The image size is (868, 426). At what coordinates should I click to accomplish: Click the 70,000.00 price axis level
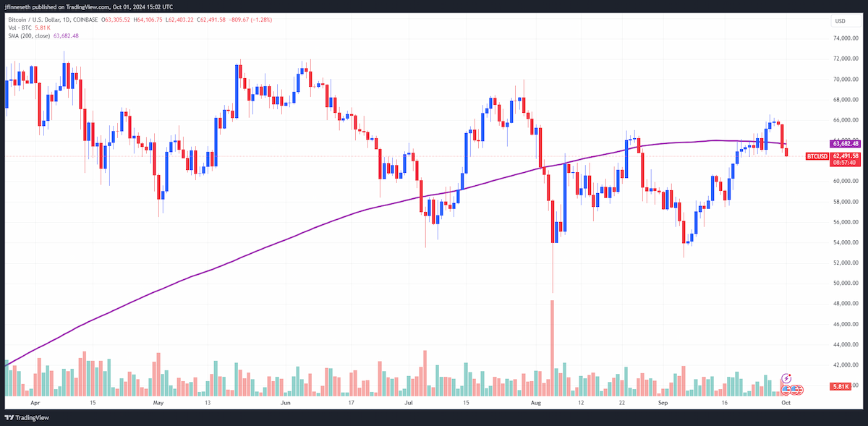[845, 79]
